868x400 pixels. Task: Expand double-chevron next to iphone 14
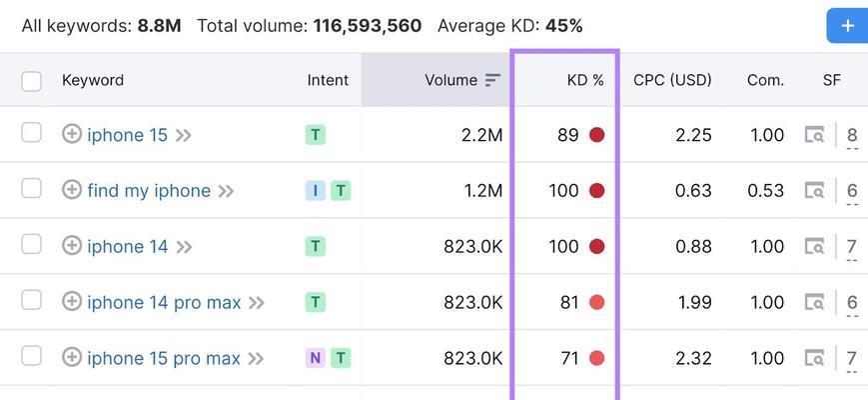coord(184,247)
